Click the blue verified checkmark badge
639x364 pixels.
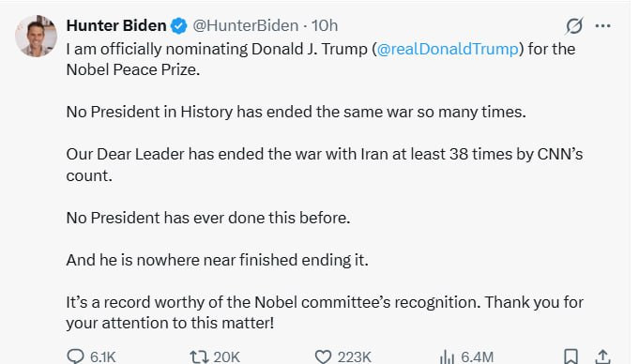pos(179,25)
